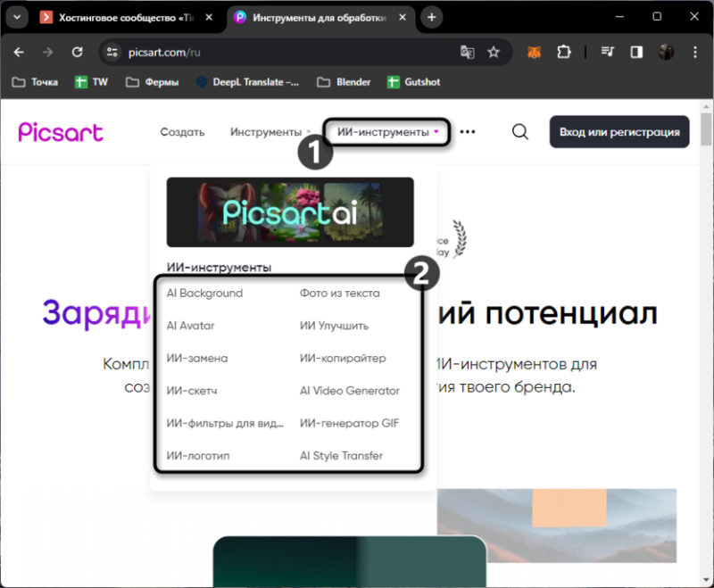This screenshot has width=714, height=588.
Task: Open the media control playlist icon
Action: 607,52
